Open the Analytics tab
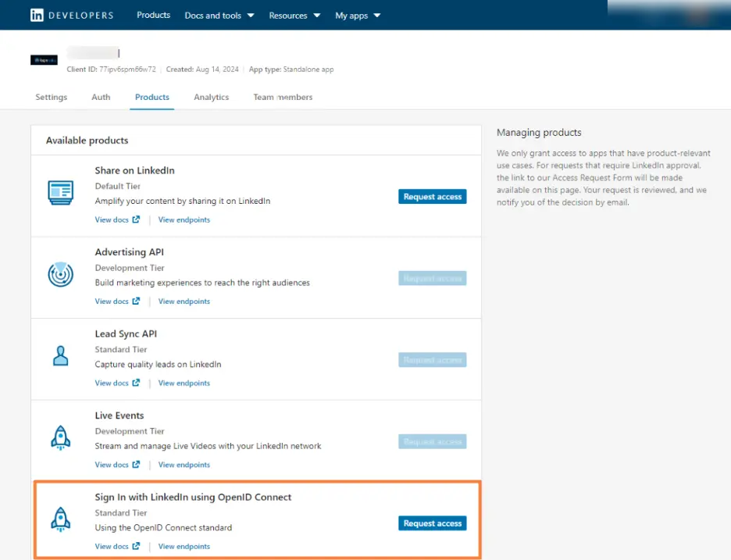Screen dimensions: 731x560 click(x=211, y=97)
